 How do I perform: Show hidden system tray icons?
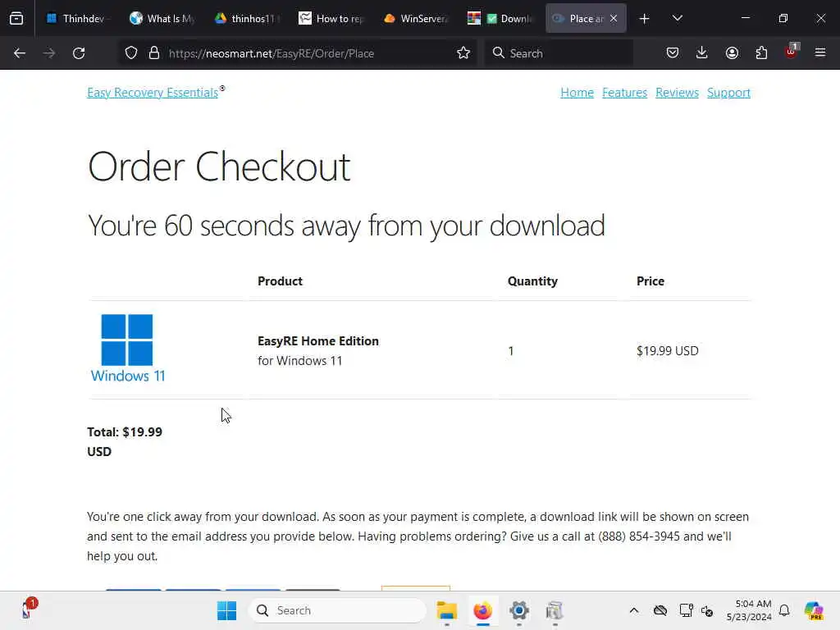634,610
